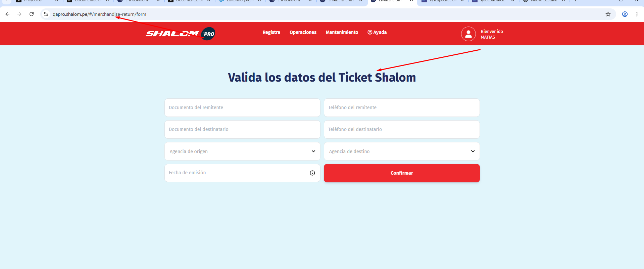Open the Registra menu
This screenshot has height=269, width=644.
point(271,32)
